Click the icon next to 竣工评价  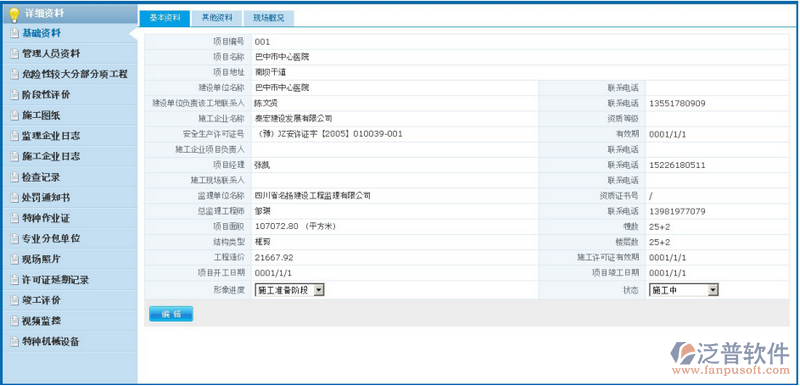coord(14,300)
